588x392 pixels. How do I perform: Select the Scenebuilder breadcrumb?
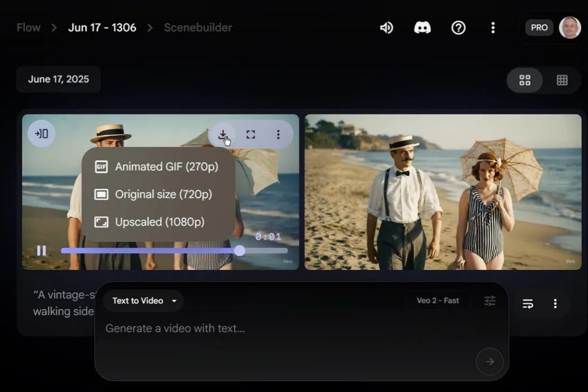point(198,27)
